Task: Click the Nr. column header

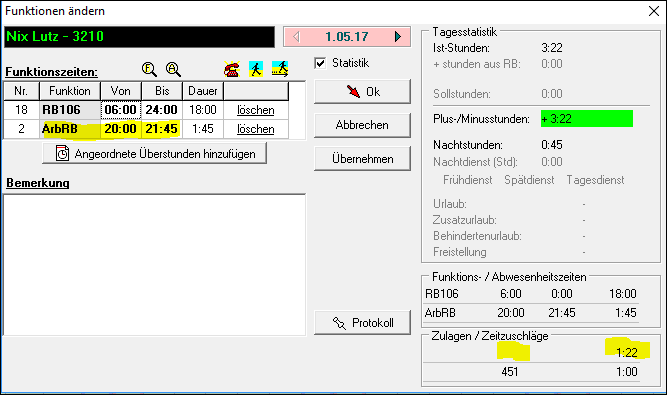Action: (x=21, y=91)
